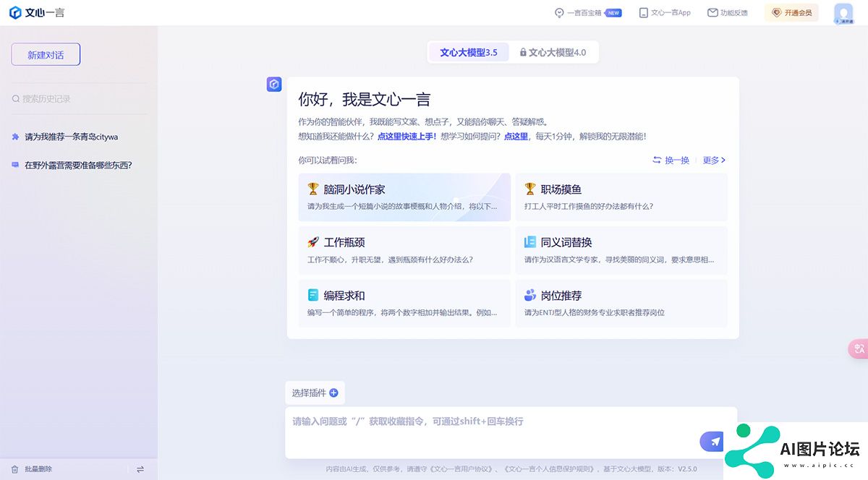Open 功能反馈 feedback mail icon
The height and width of the screenshot is (480, 868).
[x=712, y=13]
